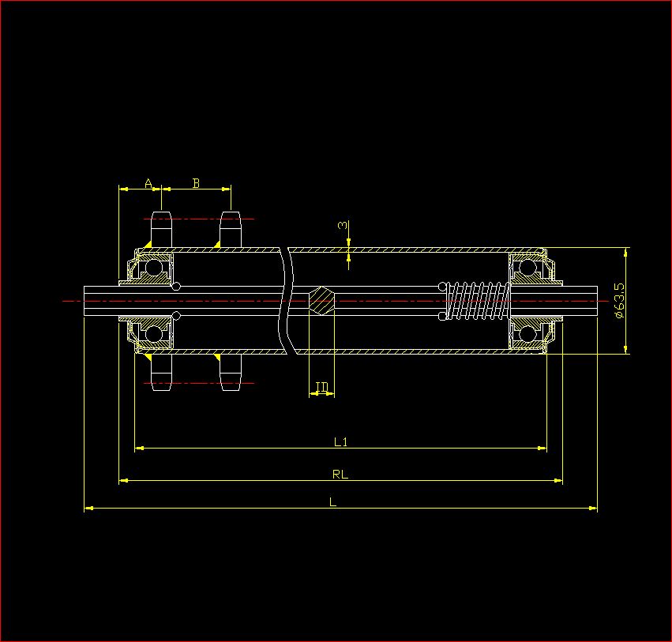Select the RL dimension text

coord(340,475)
